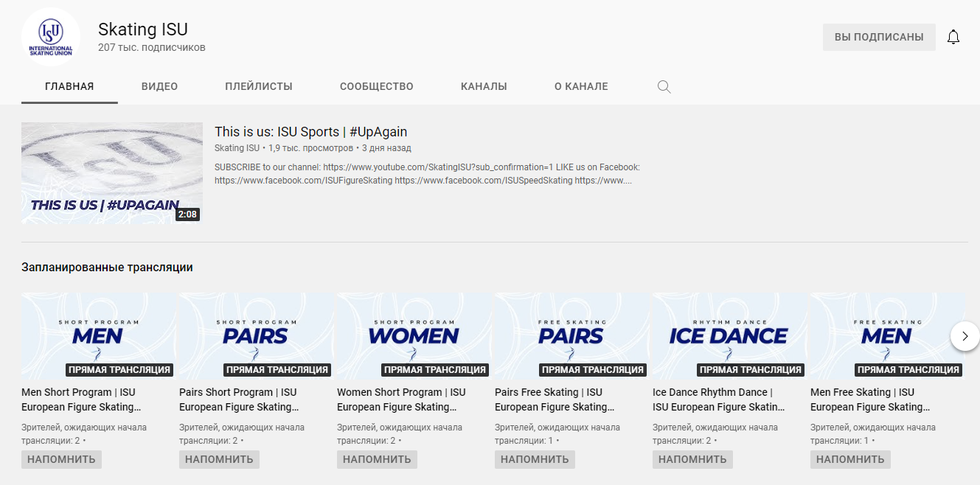The height and width of the screenshot is (485, 980).
Task: Click the Skating ISU channel avatar logo
Action: [51, 38]
